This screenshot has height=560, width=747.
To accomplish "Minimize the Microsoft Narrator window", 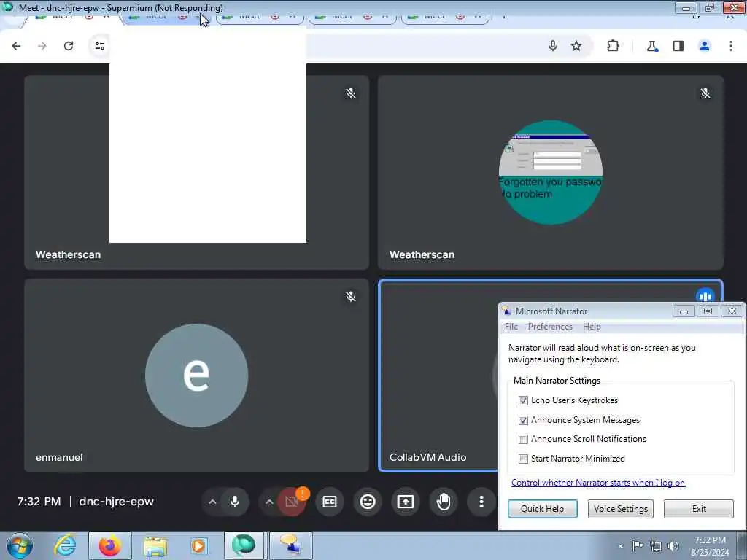I will [x=684, y=311].
